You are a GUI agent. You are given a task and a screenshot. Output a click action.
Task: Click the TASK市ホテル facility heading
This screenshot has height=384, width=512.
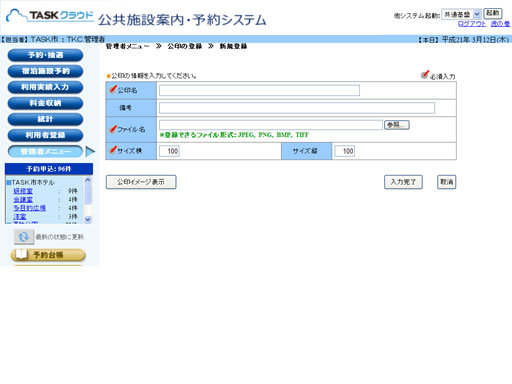pos(33,183)
